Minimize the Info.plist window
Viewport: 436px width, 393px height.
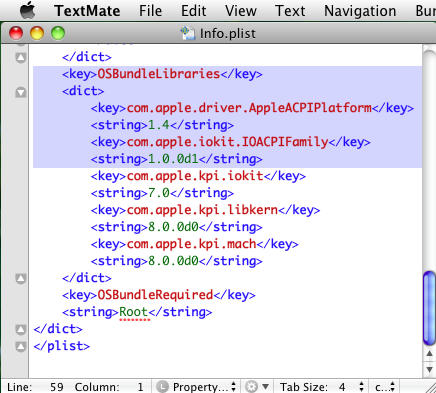coord(37,33)
